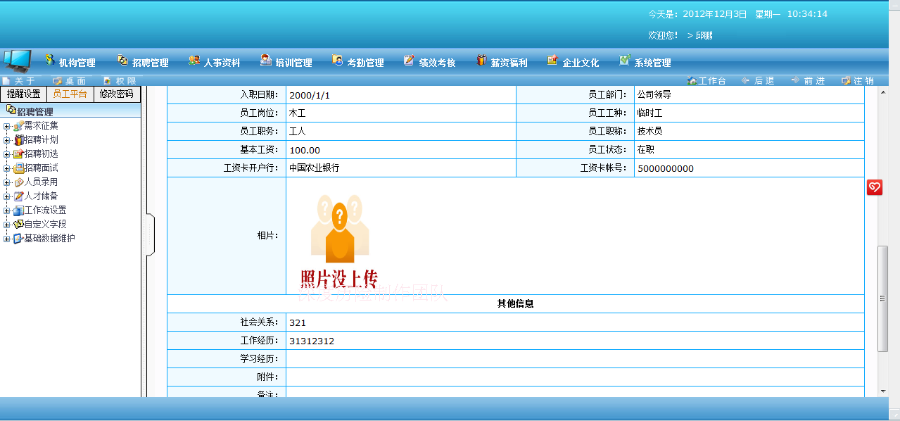Click the 2000/1/1 entry date value
Screen dimensions: 900x421
point(309,95)
